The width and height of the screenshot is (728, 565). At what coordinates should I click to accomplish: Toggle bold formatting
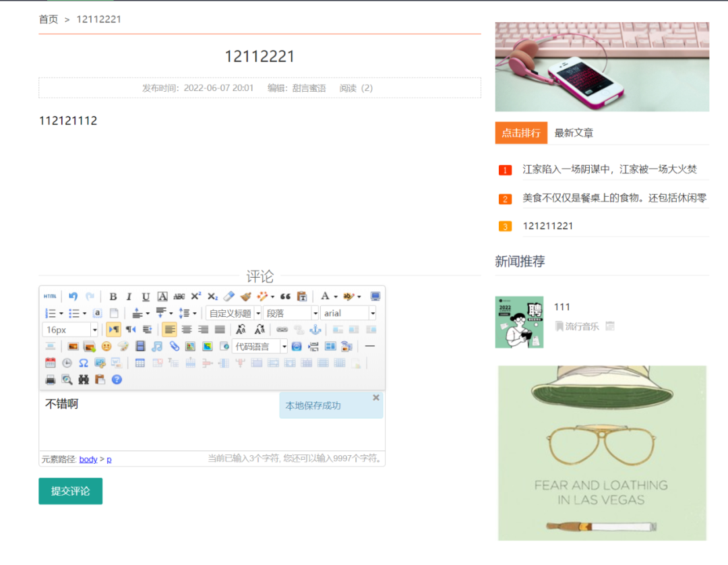point(113,297)
